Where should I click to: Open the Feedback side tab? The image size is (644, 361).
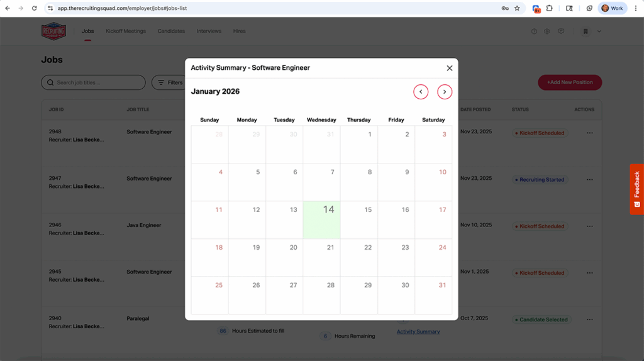pyautogui.click(x=636, y=189)
